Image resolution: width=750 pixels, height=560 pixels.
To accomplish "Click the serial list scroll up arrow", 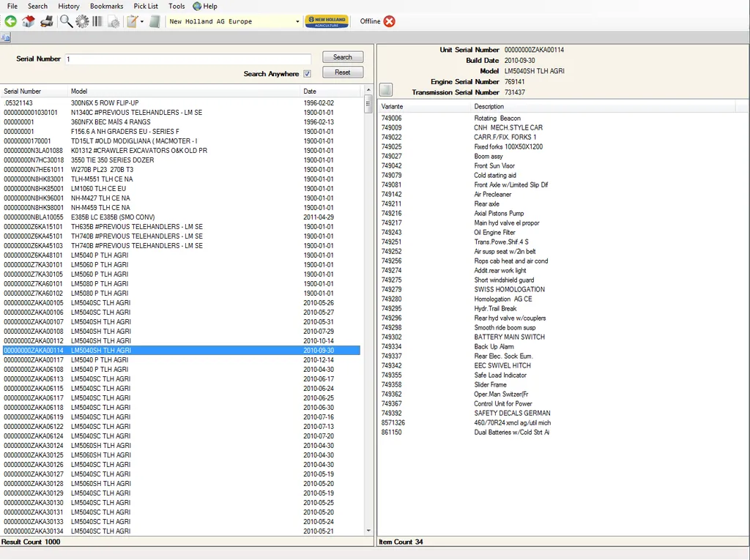I will click(368, 90).
